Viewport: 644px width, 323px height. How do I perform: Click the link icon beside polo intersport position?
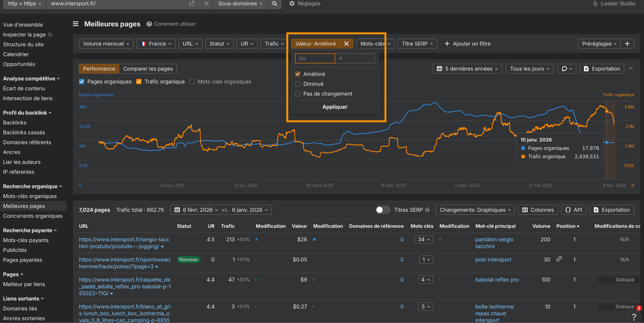559,259
